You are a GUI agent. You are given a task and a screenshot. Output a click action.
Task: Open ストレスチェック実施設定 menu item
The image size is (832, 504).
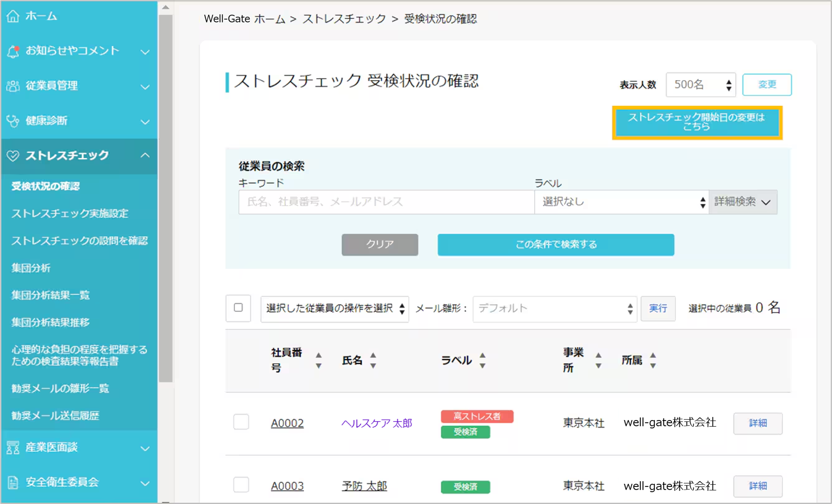pos(70,213)
